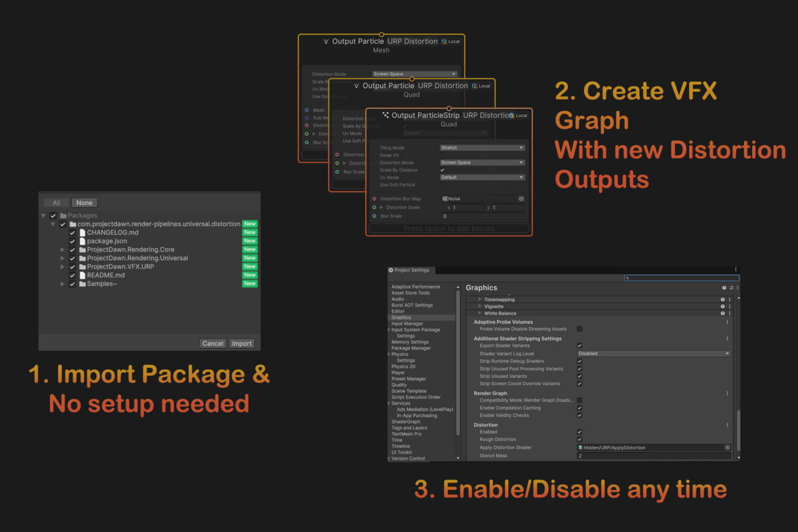The width and height of the screenshot is (798, 532).
Task: Open the Player settings category
Action: click(398, 373)
